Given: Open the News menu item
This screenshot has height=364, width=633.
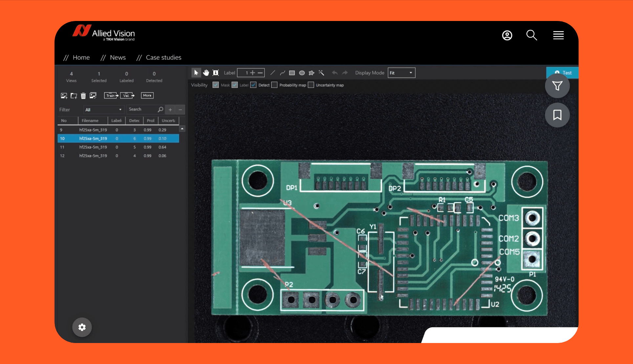Looking at the screenshot, I should (x=118, y=57).
